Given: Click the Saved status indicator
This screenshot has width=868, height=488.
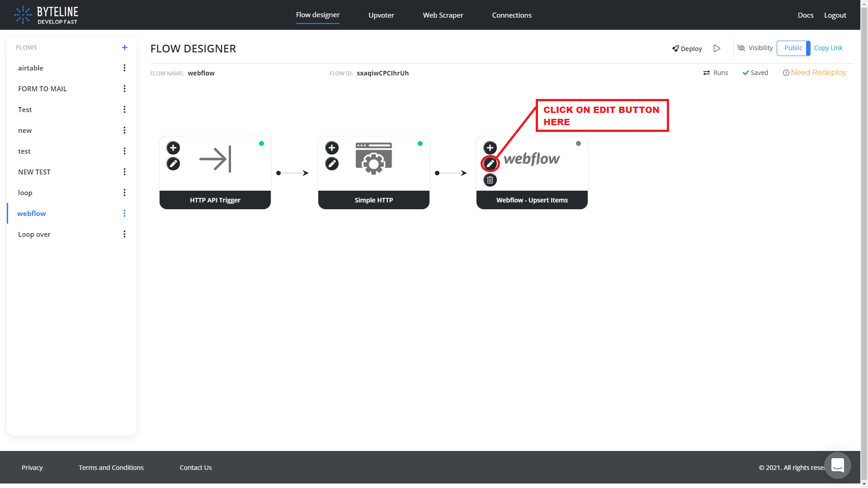Looking at the screenshot, I should [x=755, y=73].
